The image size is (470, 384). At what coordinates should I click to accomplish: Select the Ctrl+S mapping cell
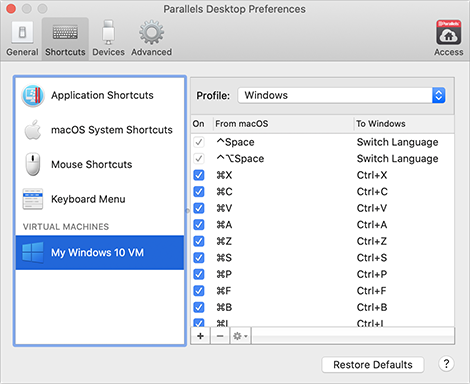point(372,258)
